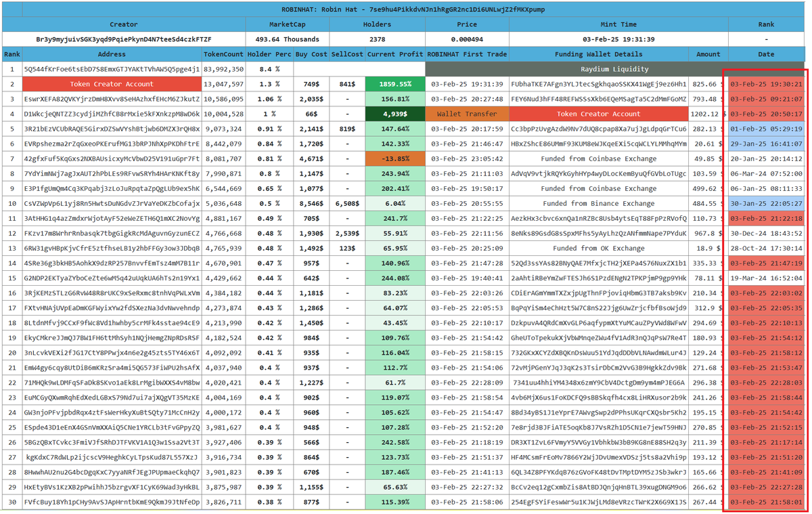
Task: Click the Mint Time header cell
Action: (x=618, y=24)
